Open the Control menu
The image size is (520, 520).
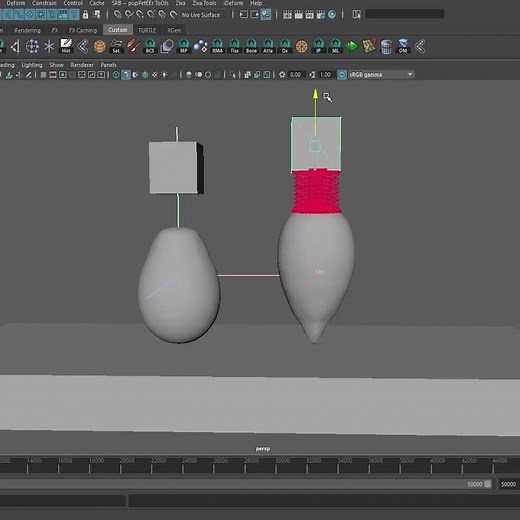point(73,3)
